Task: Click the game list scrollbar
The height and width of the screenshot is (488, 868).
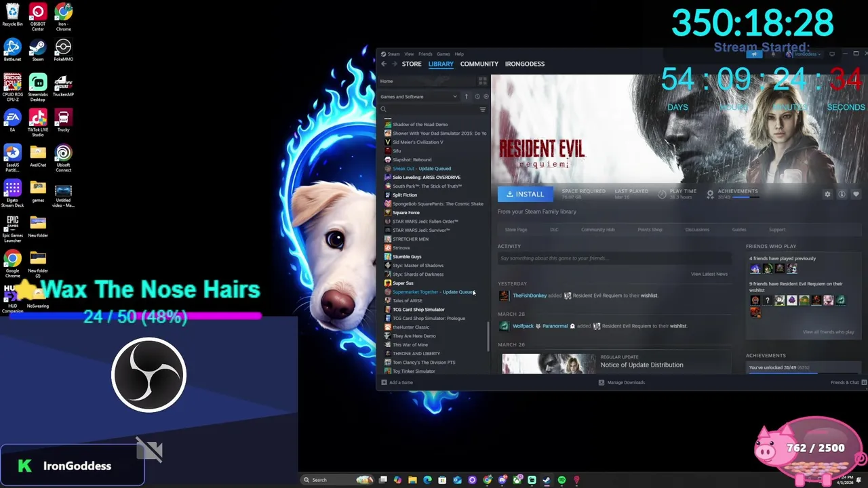Action: 488,336
